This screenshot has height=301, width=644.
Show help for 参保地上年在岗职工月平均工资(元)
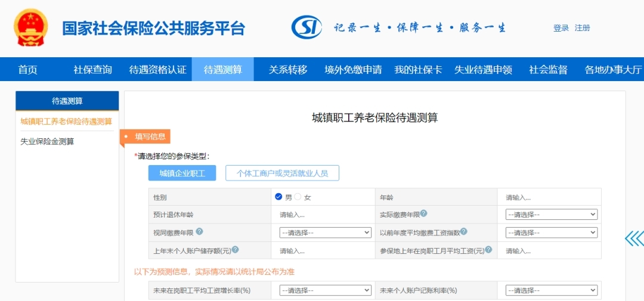(x=488, y=250)
